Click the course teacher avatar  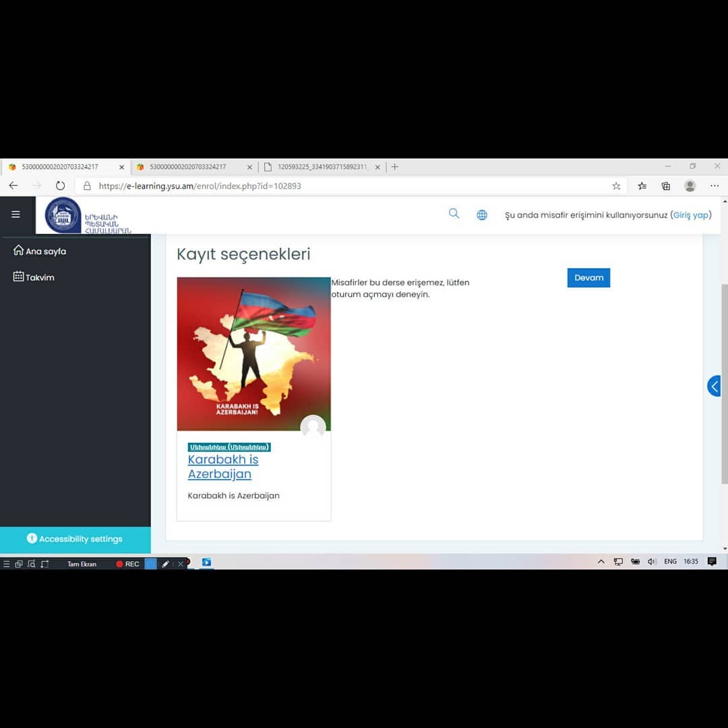tap(313, 427)
